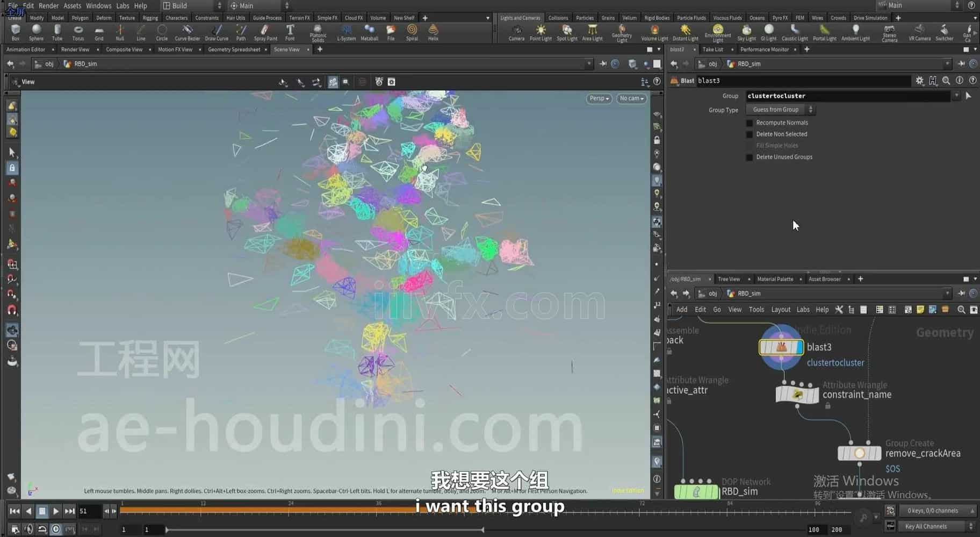
Task: Select the Tube shelf tool
Action: coord(57,32)
